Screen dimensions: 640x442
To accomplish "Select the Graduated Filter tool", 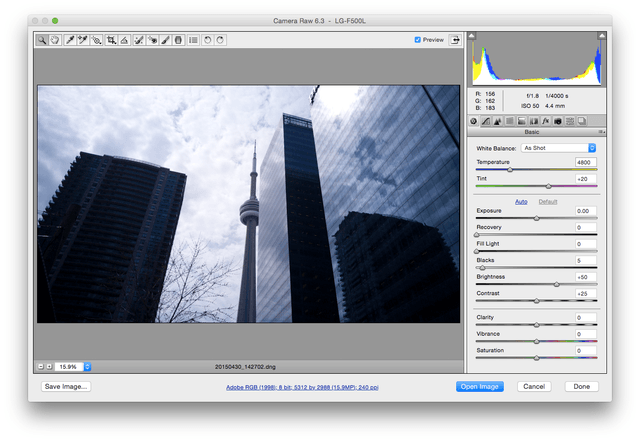I will coord(178,40).
